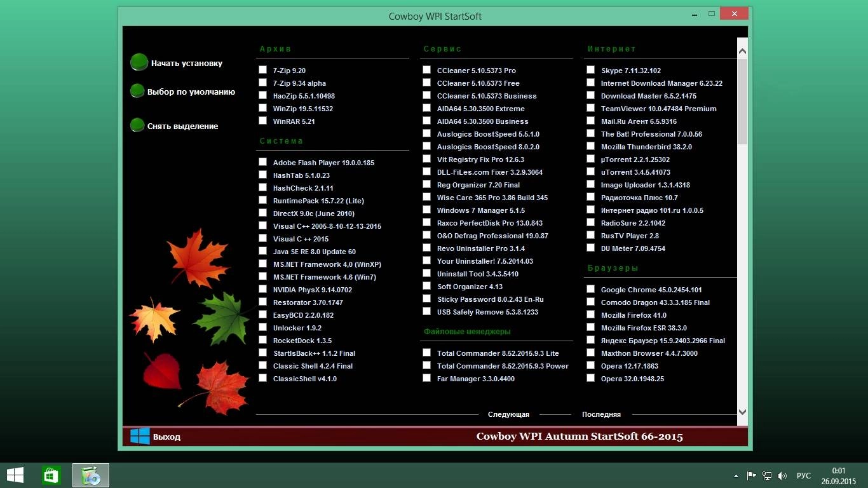Enable ClassicShell v4.1.0 checkbox
Screen dimensions: 868x488
coord(263,378)
